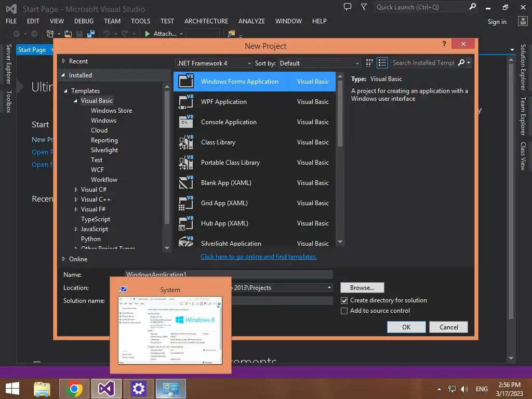
Task: Click the Cancel button
Action: point(448,327)
